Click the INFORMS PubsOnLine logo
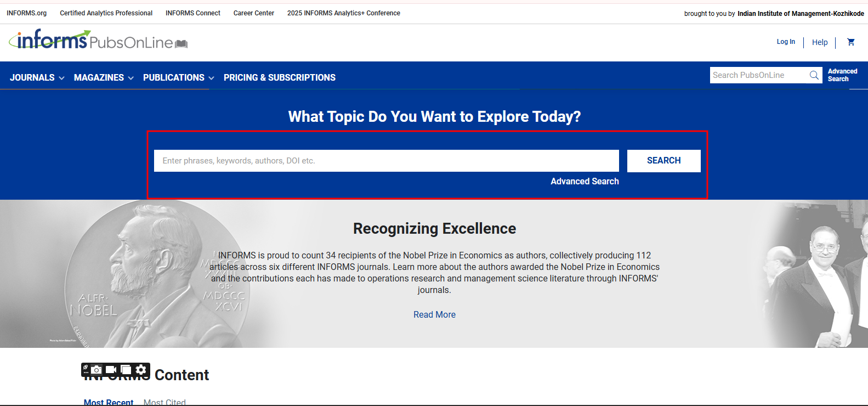Viewport: 868px width, 406px height. pos(98,41)
